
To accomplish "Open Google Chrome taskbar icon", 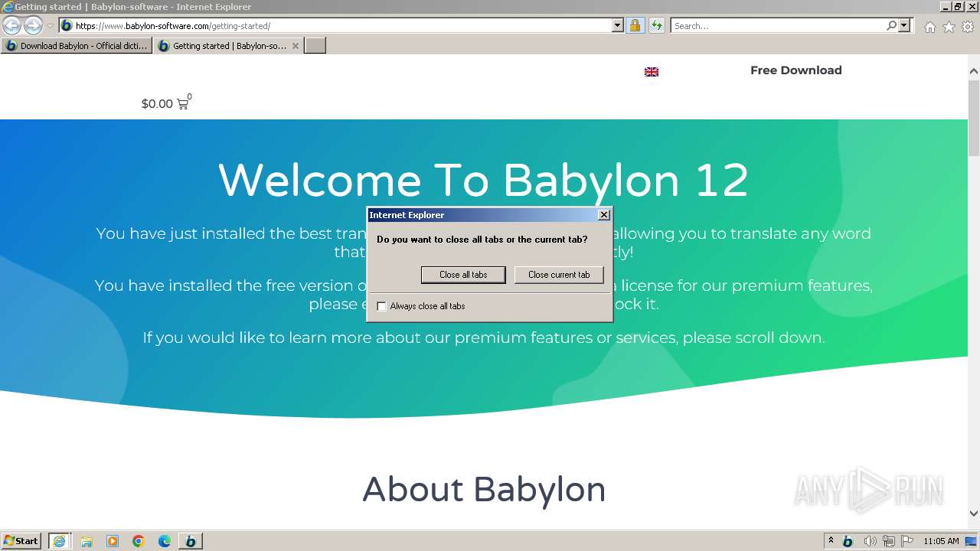I will 139,541.
